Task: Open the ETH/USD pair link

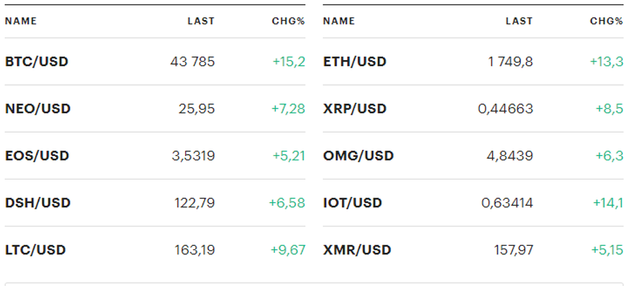Action: click(x=354, y=61)
